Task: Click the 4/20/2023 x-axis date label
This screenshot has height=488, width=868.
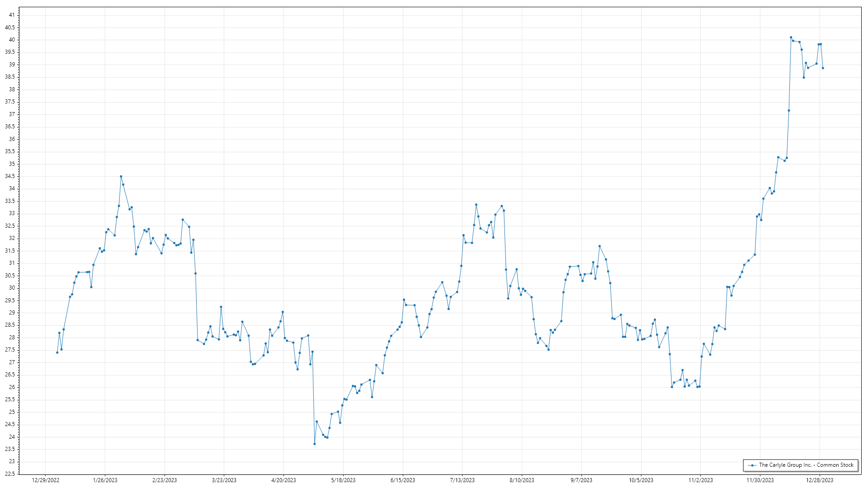Action: click(x=283, y=480)
